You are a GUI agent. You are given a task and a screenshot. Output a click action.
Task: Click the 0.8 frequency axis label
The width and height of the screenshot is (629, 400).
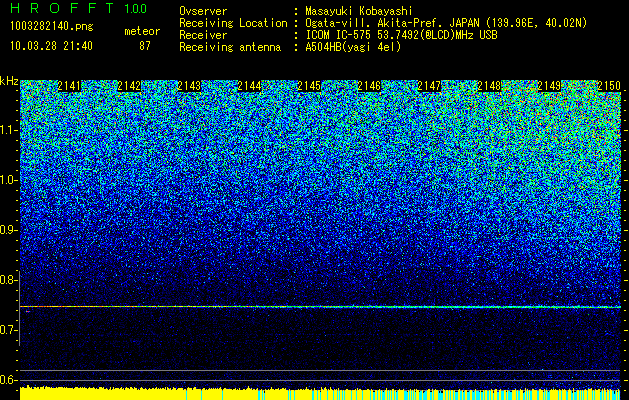pyautogui.click(x=7, y=280)
